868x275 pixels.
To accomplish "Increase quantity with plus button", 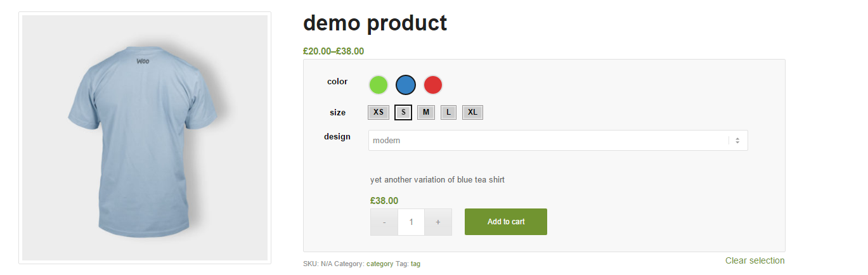I will pyautogui.click(x=438, y=222).
